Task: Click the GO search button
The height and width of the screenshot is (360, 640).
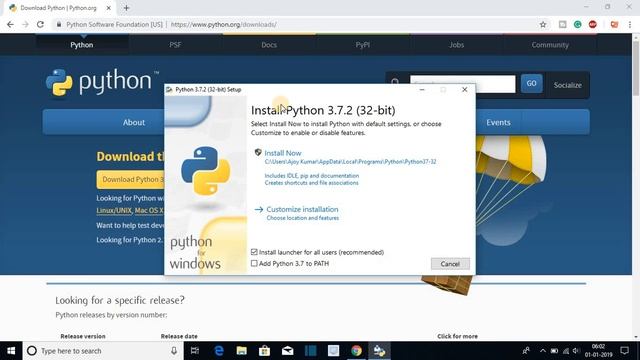Action: [531, 84]
